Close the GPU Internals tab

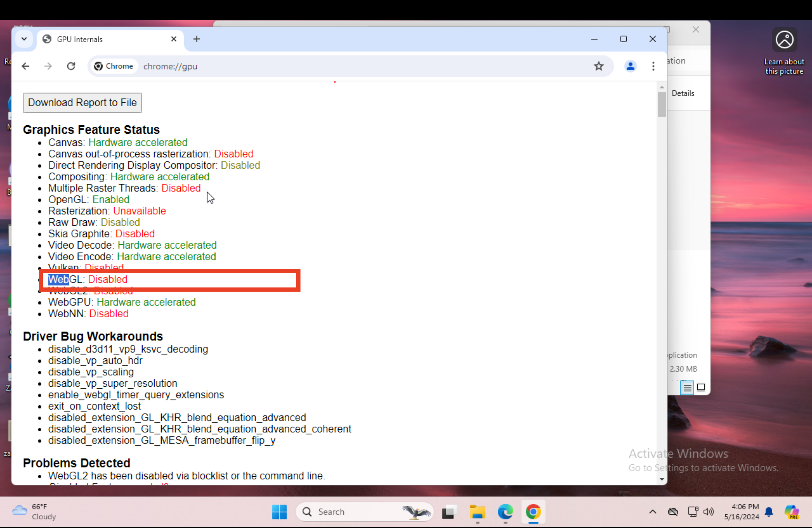[174, 39]
